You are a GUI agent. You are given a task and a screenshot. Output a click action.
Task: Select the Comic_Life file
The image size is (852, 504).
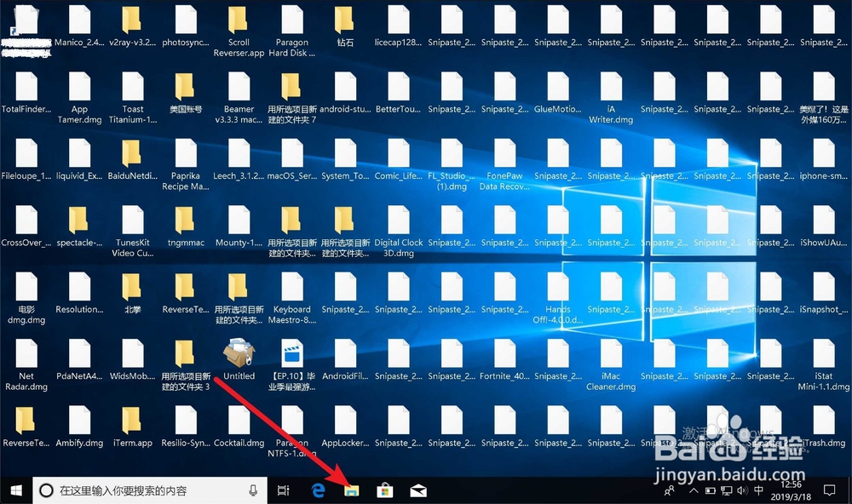398,159
